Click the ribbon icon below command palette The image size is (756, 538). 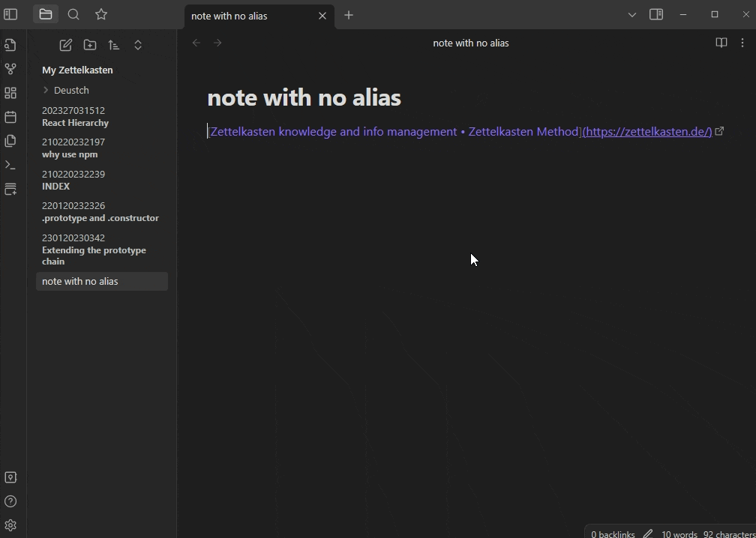pos(10,190)
